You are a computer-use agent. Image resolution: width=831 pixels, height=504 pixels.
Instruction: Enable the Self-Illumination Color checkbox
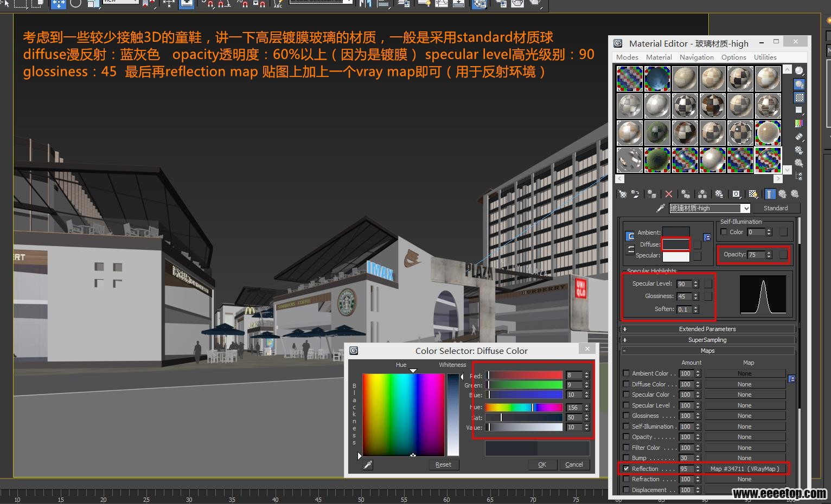tap(724, 232)
